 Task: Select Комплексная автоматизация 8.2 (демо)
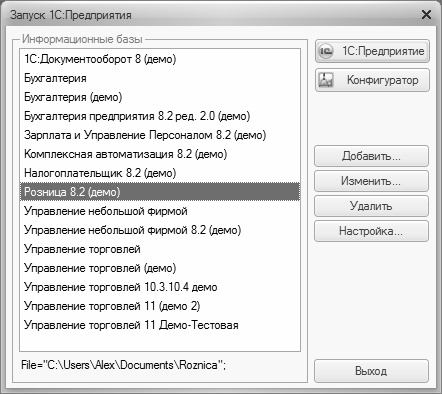pyautogui.click(x=160, y=154)
